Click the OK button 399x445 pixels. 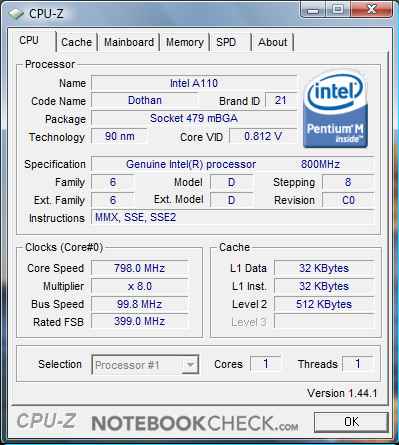(351, 422)
